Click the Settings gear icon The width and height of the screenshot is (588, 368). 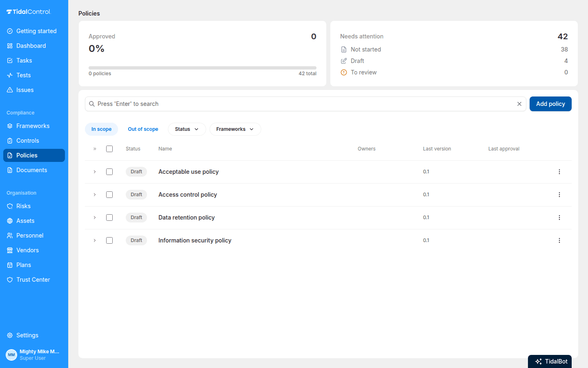coord(10,335)
